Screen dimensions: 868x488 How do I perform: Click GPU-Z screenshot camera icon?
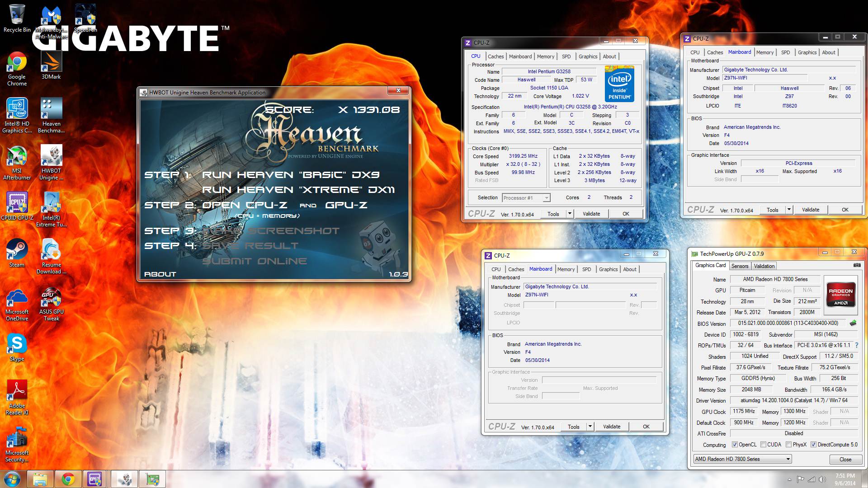tap(857, 265)
